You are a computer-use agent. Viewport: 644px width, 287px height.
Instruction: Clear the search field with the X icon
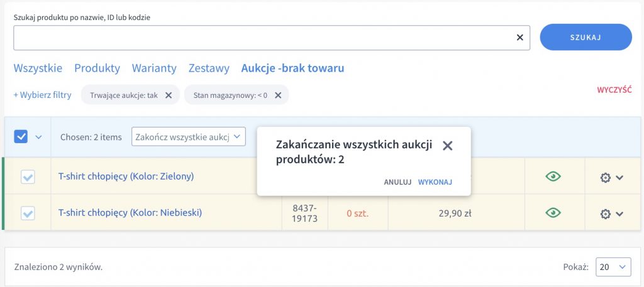pos(519,37)
